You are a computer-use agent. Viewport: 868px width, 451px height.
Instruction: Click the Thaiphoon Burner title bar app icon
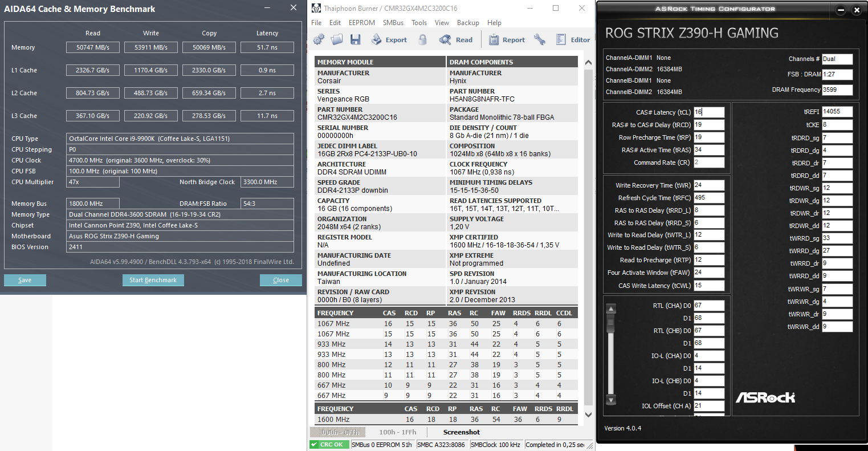316,9
